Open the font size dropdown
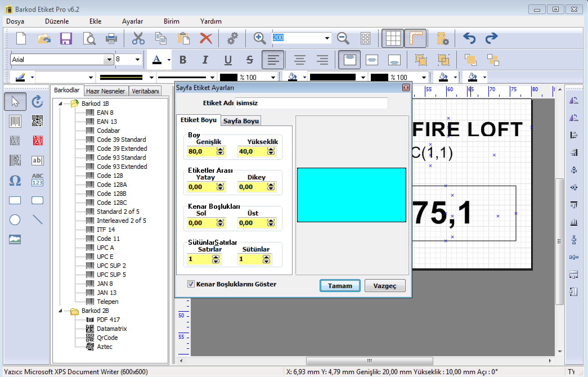588x377 pixels. pyautogui.click(x=137, y=59)
